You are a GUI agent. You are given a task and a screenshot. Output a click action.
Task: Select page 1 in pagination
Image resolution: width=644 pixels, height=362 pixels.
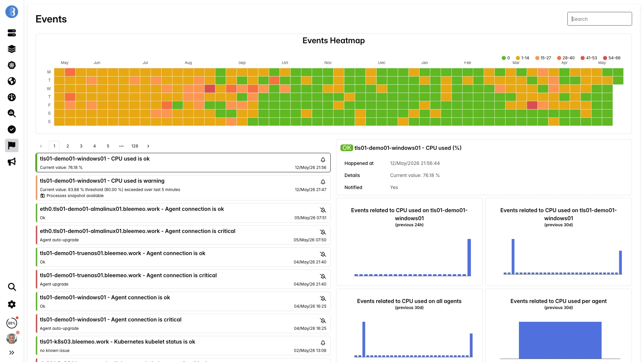[54, 146]
